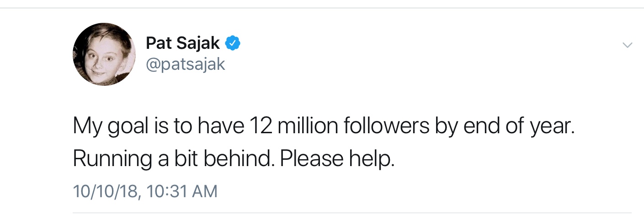Click the "Please help." text
This screenshot has width=644, height=214.
point(337,158)
